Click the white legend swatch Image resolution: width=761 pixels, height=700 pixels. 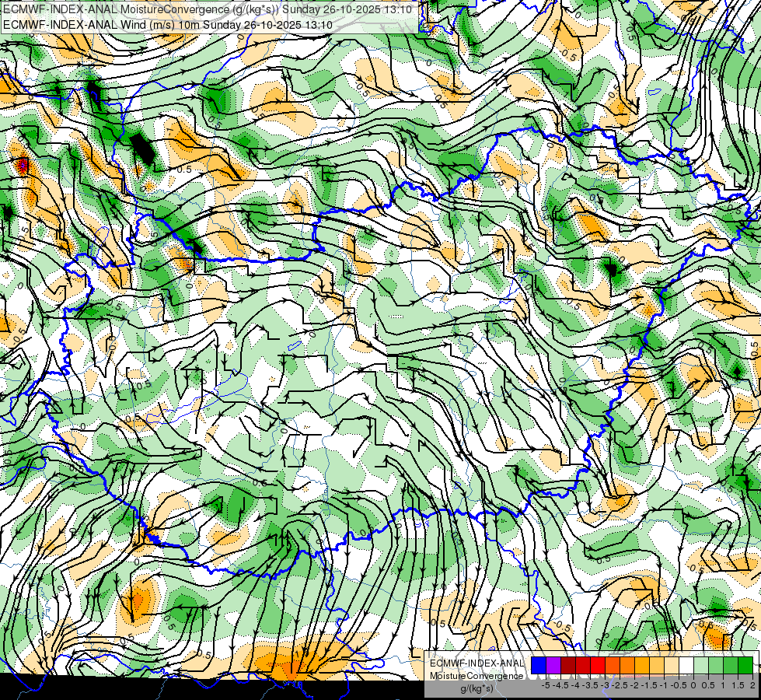click(686, 666)
